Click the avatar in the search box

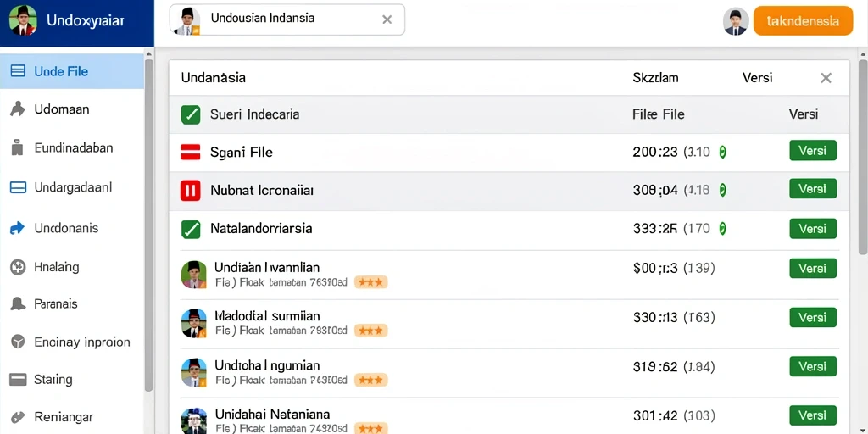(186, 21)
